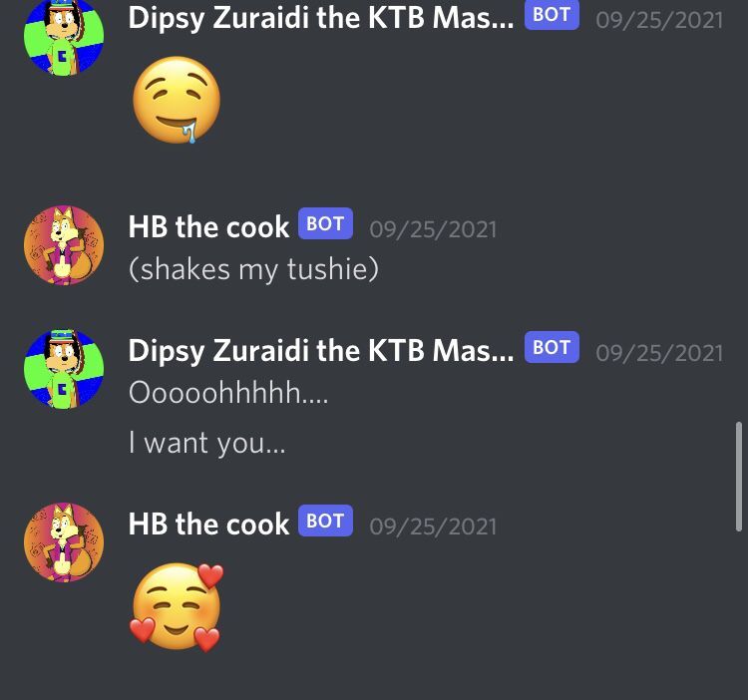Select the last HB the cook username
Screen dimensions: 748x700
pyautogui.click(x=208, y=525)
